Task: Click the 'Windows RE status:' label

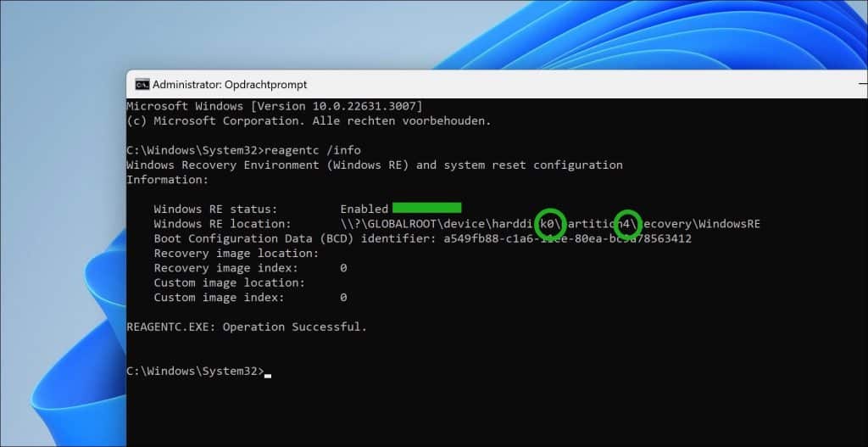Action: (215, 209)
